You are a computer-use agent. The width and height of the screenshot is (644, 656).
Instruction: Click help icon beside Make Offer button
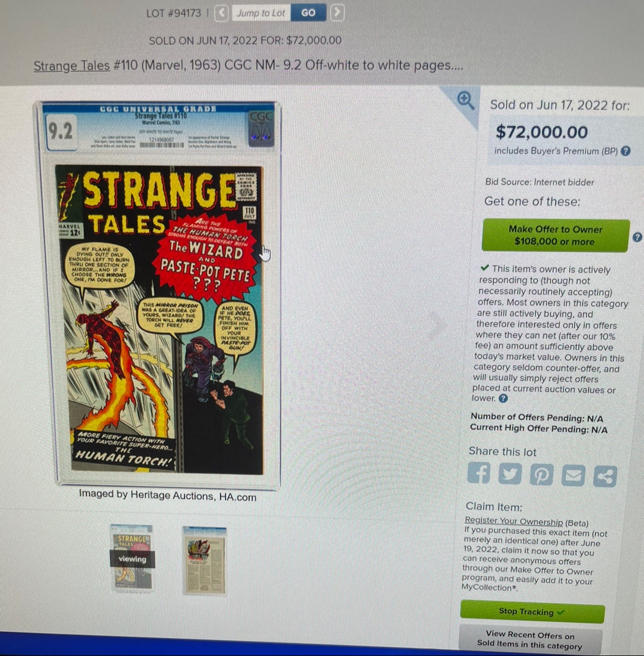(x=637, y=237)
